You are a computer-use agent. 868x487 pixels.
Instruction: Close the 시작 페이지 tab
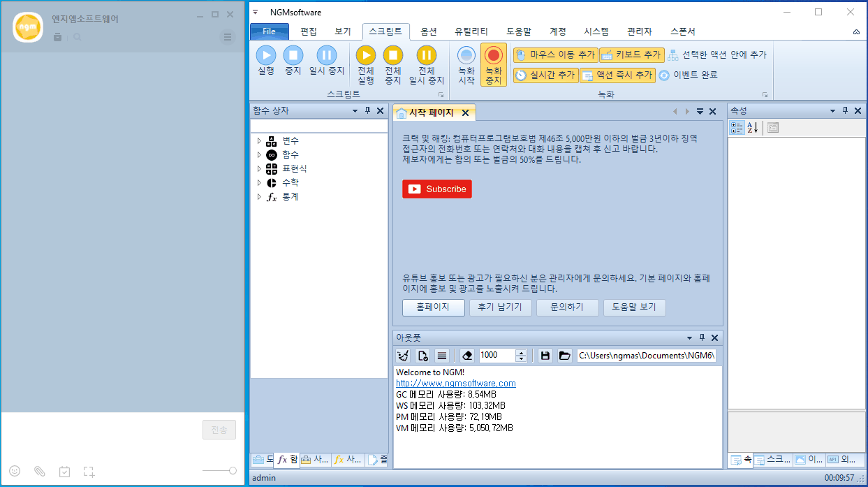465,112
